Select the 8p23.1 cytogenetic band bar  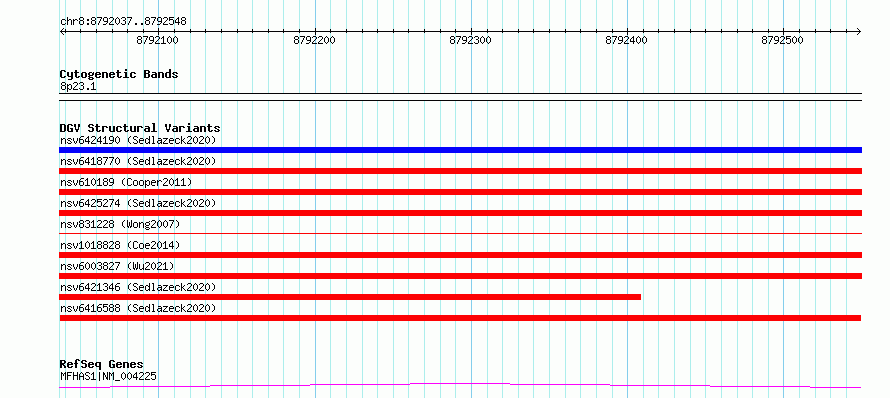pyautogui.click(x=460, y=97)
